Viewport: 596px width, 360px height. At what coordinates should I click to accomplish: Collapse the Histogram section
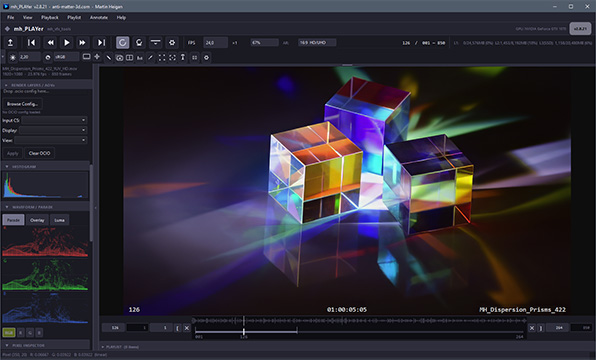pyautogui.click(x=46, y=167)
